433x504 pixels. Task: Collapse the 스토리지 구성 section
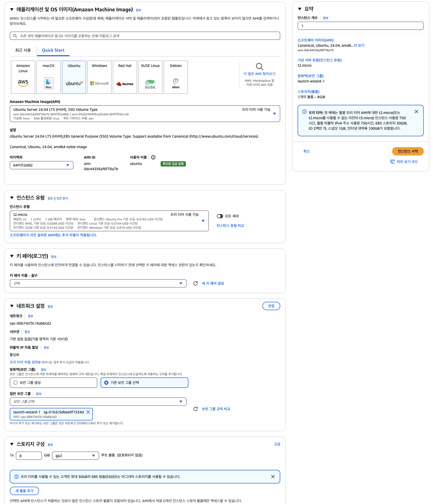[x=12, y=444]
